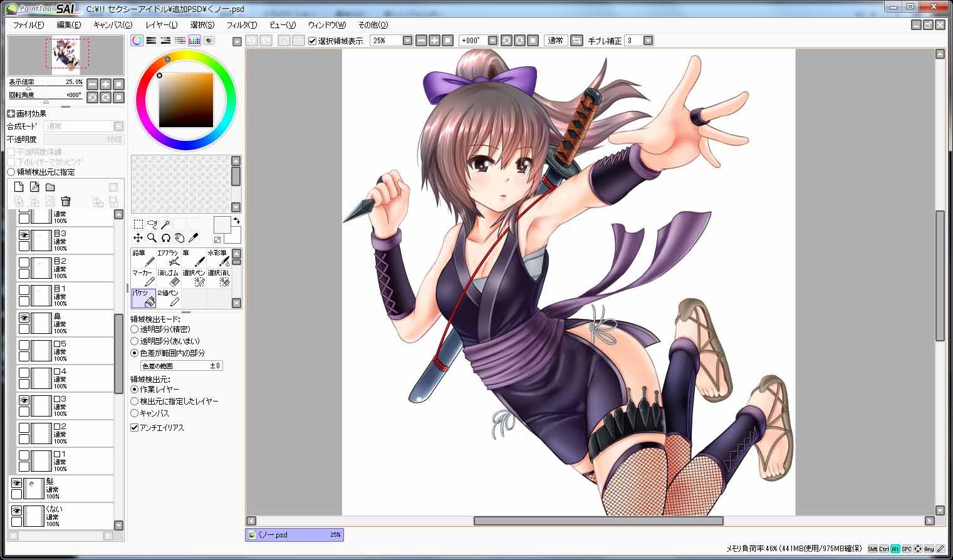This screenshot has height=560, width=953.
Task: Pick the エアブラシ airbrush tool
Action: (169, 258)
